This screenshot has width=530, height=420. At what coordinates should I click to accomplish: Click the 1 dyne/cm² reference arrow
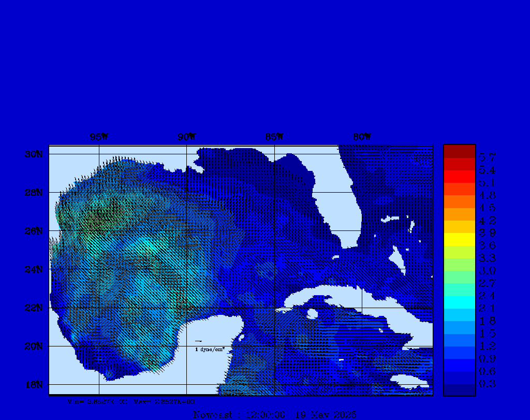[x=198, y=341]
